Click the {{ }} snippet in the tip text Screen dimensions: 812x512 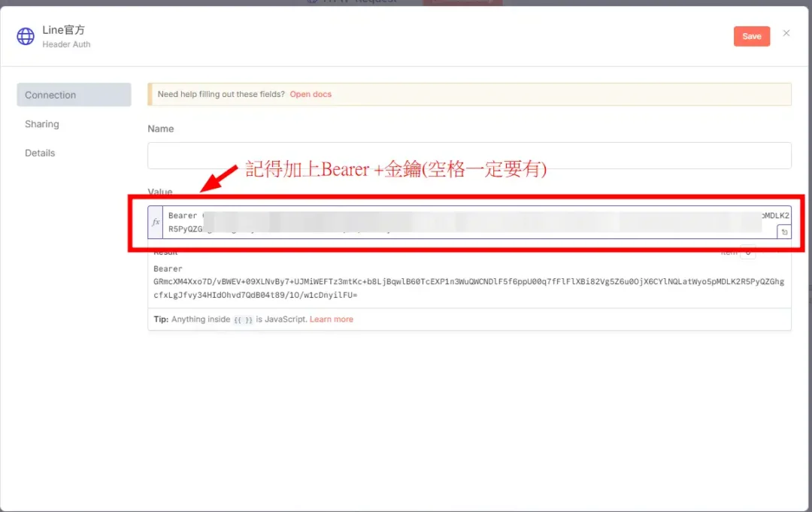(x=243, y=319)
